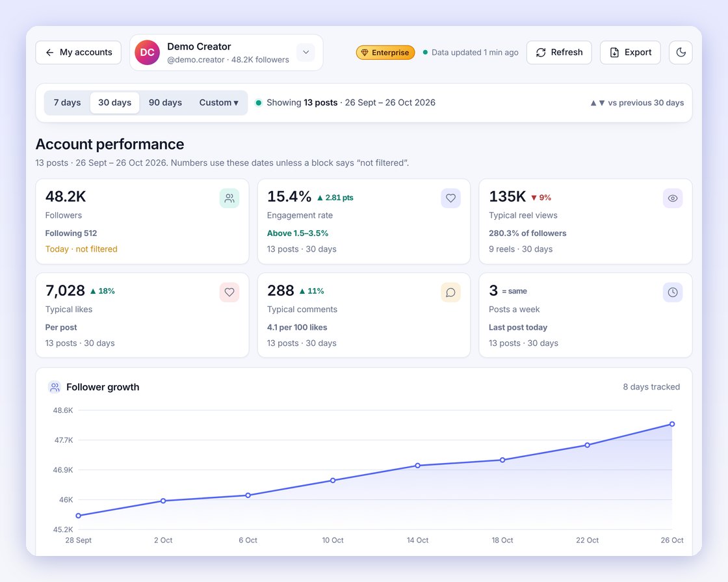
Task: Click the 2.81 pts increase indicator
Action: [335, 198]
